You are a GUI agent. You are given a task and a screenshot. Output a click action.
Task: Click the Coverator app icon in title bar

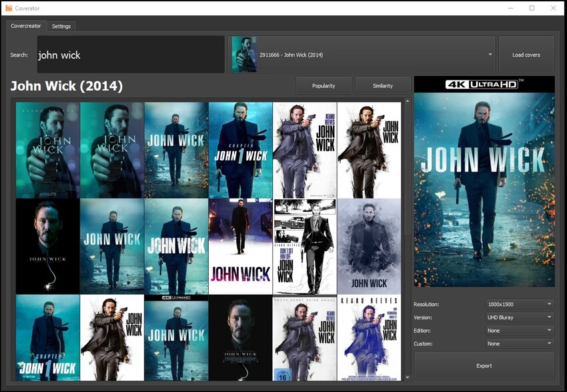click(x=9, y=8)
